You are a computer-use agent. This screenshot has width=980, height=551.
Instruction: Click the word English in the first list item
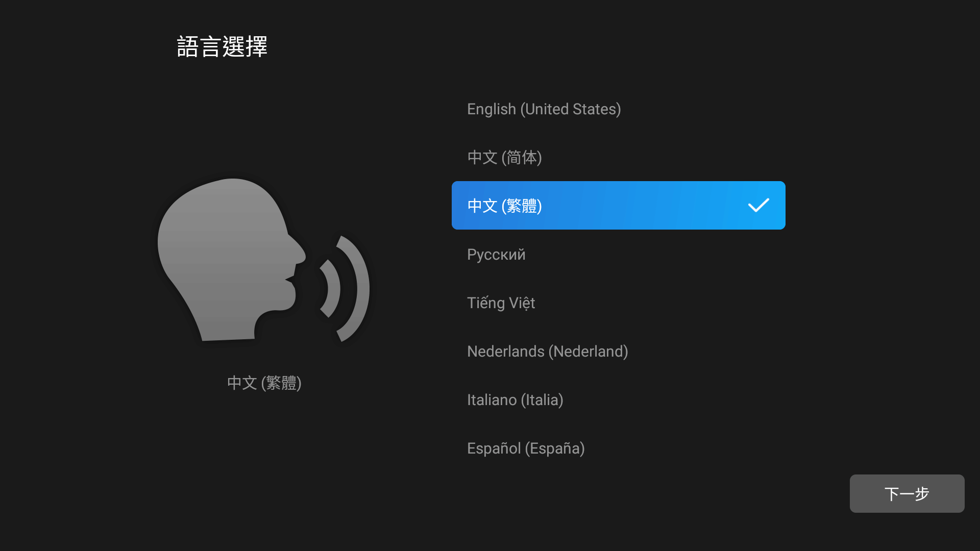coord(491,109)
